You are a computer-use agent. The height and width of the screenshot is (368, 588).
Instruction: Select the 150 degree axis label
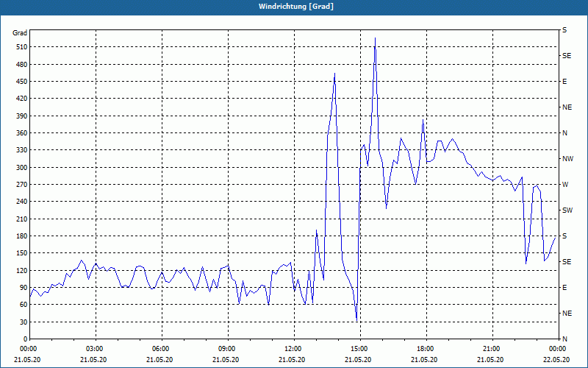coord(23,252)
